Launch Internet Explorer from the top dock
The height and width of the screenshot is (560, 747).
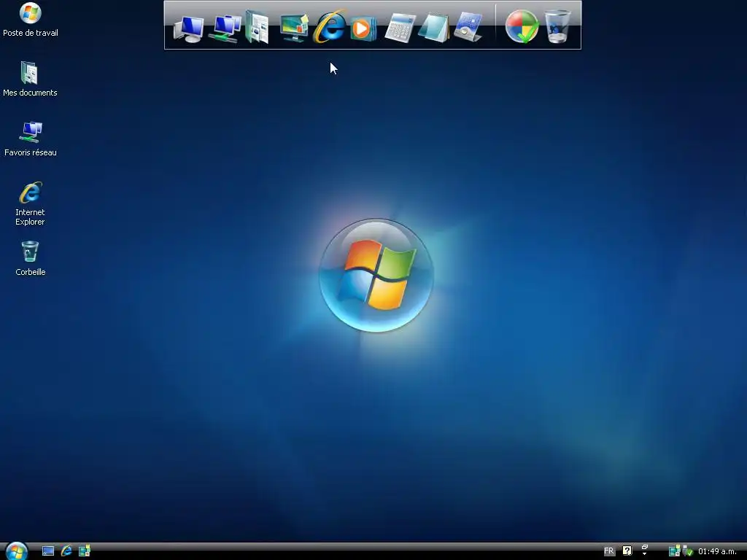coord(329,27)
